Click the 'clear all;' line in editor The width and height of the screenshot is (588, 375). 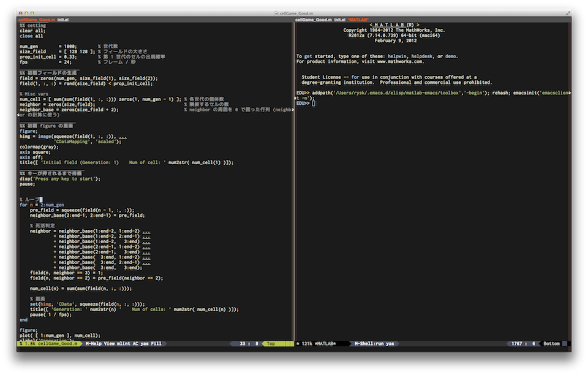(x=32, y=31)
